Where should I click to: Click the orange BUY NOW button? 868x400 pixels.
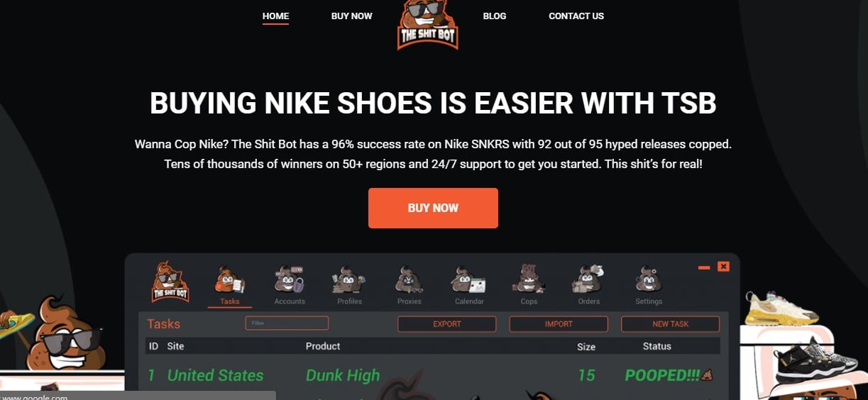point(433,208)
